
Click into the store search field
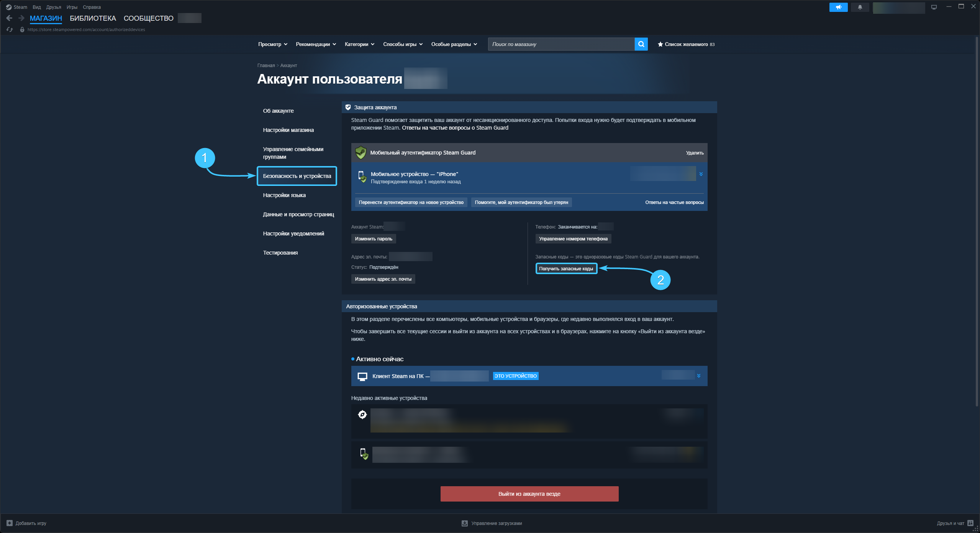[x=560, y=44]
